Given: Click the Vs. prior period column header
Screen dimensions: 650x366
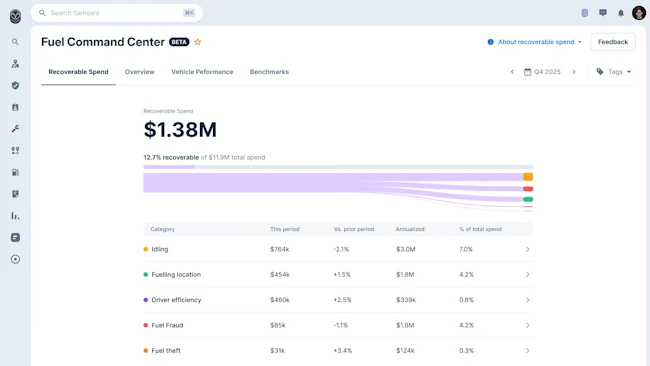Looking at the screenshot, I should (354, 229).
